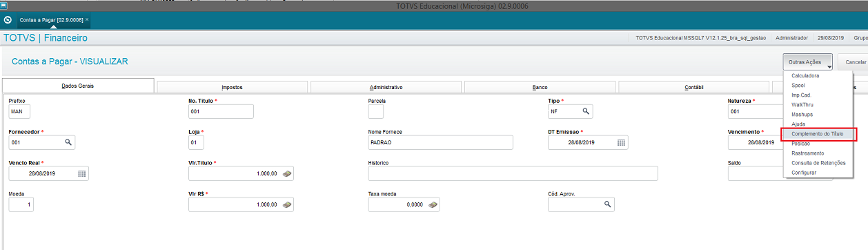Expand the Outras Ações dropdown
This screenshot has height=250, width=868.
[808, 62]
